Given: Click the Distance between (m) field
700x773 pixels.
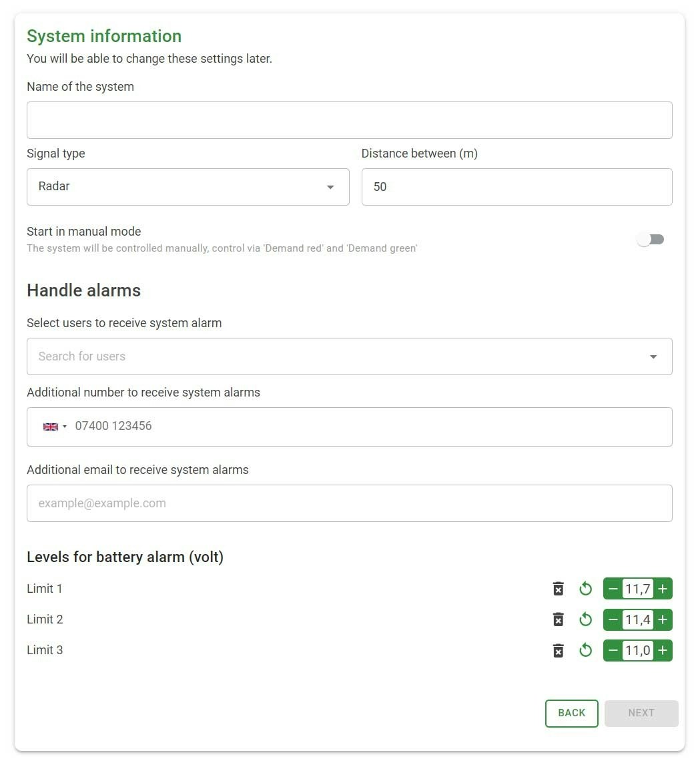Looking at the screenshot, I should pos(516,187).
